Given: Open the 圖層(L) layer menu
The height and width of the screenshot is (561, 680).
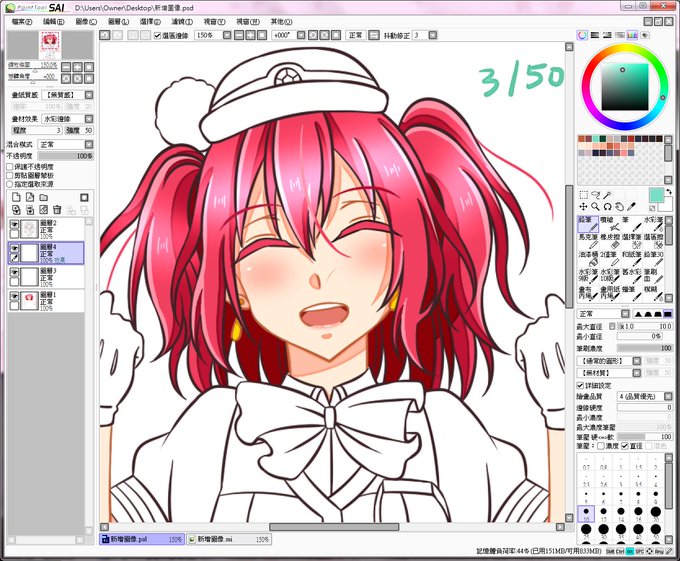Looking at the screenshot, I should click(118, 21).
